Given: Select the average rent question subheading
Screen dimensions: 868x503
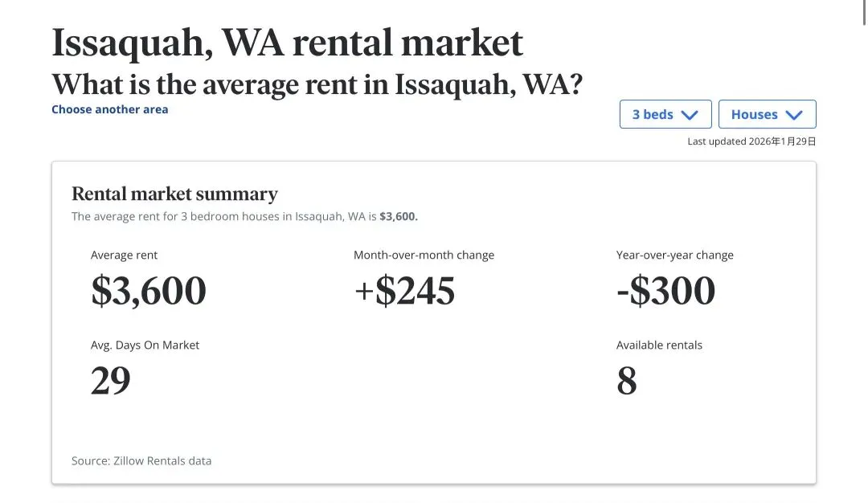Looking at the screenshot, I should point(317,84).
